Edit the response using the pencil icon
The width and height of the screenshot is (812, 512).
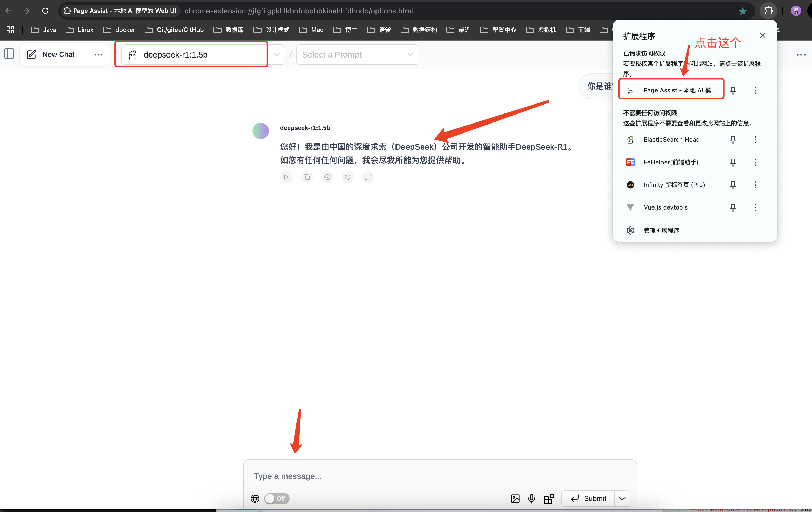pyautogui.click(x=368, y=177)
